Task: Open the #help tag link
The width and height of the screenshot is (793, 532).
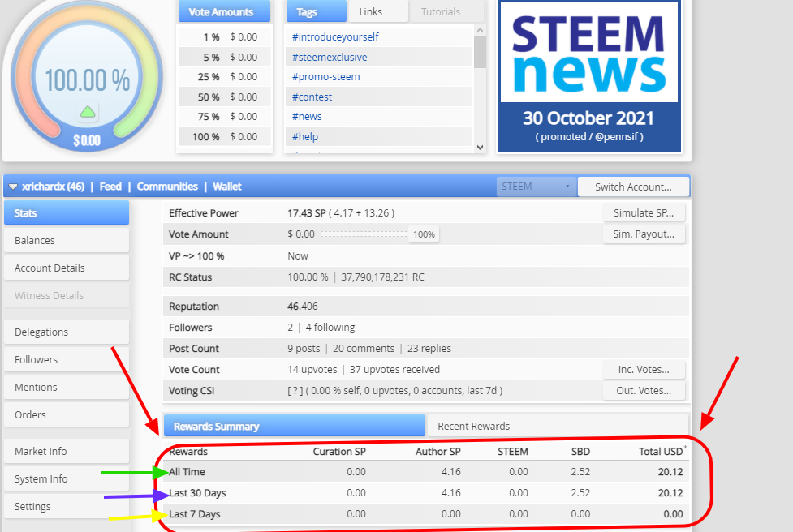Action: 304,136
